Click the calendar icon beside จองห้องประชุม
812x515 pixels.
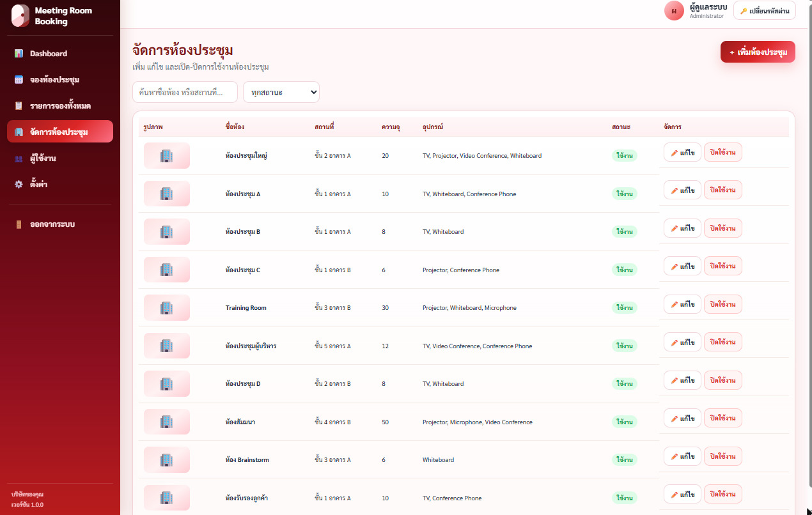pyautogui.click(x=19, y=80)
